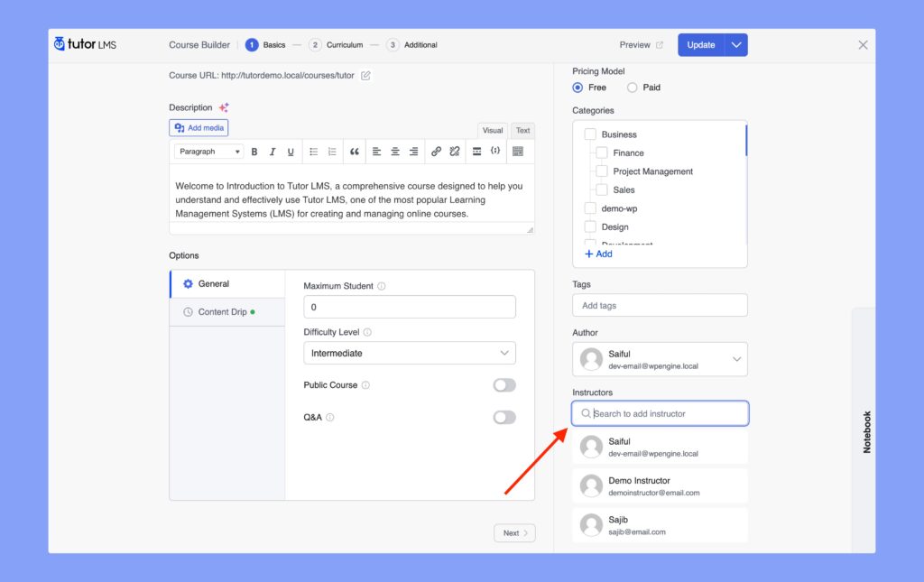Screen dimensions: 924x582
Task: Check the Project Management category checkbox
Action: tap(602, 171)
